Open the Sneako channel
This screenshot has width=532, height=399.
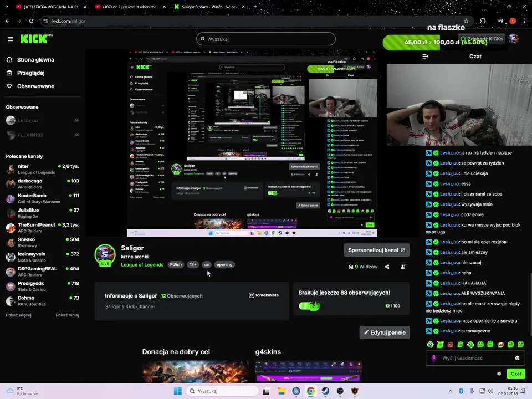tap(43, 242)
